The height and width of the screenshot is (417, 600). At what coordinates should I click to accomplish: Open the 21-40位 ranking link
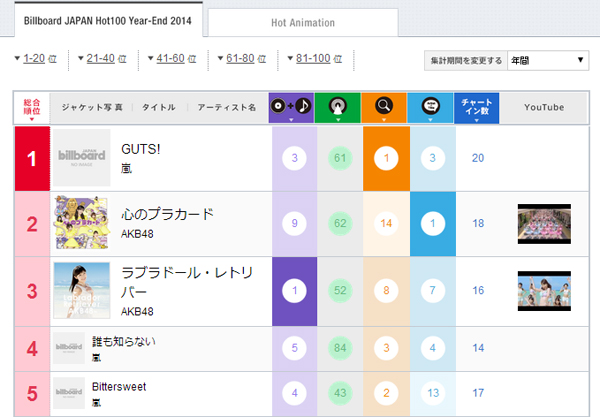(x=105, y=60)
